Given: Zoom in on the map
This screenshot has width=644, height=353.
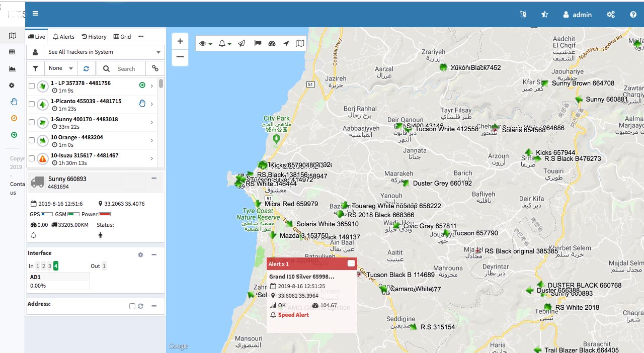Looking at the screenshot, I should [180, 41].
